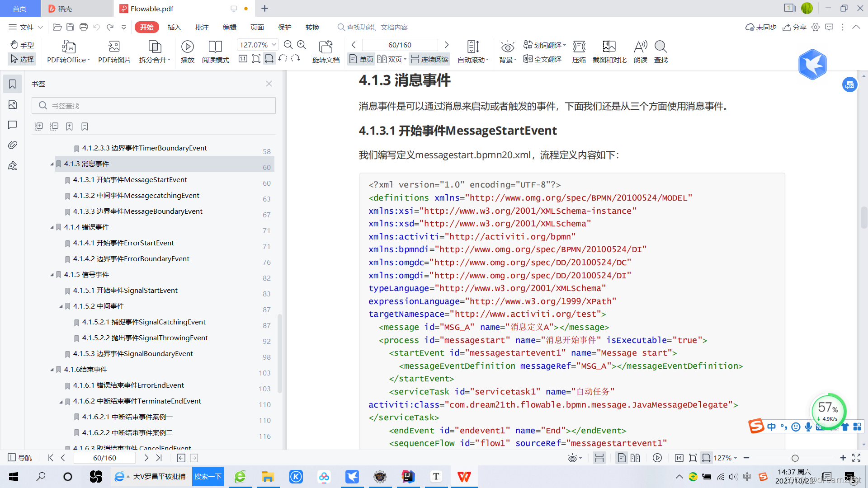Collapse the 4.1.5.2 中间事件 bookmark node

(61, 306)
